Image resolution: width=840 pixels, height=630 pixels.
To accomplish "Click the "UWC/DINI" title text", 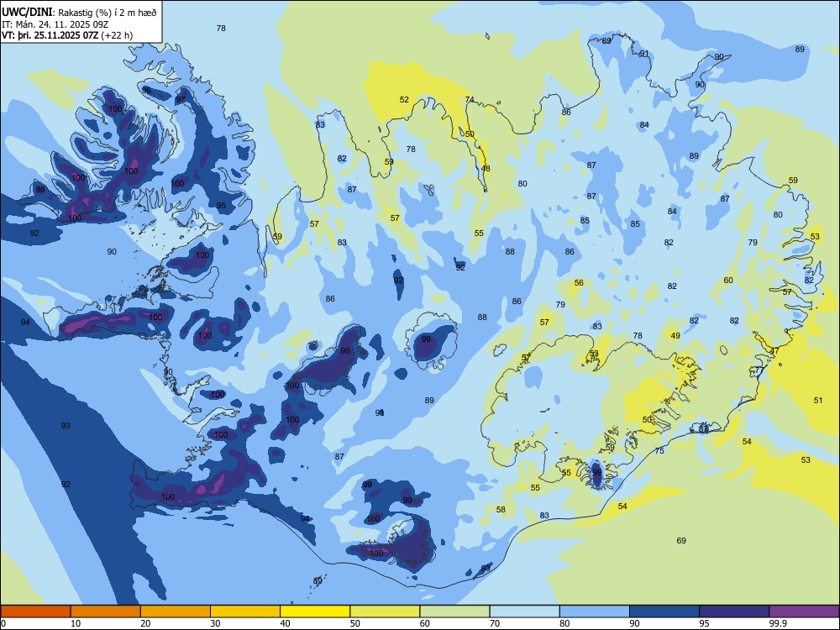I will click(27, 13).
